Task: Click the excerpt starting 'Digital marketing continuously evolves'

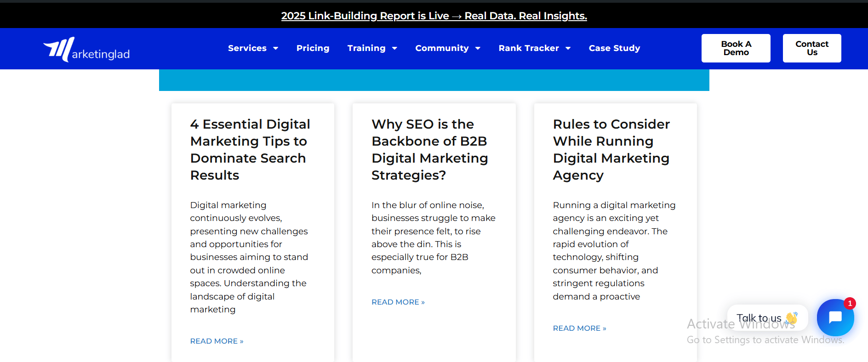Action: [249, 257]
